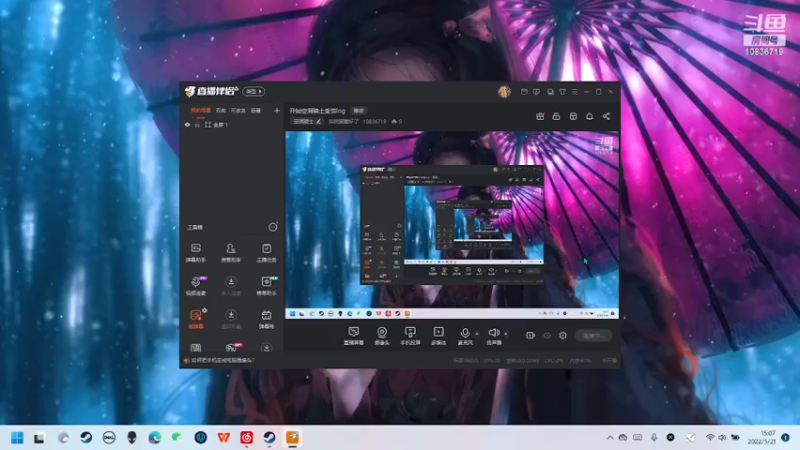The image size is (800, 450).
Task: Open the taskbar clock and date
Action: click(762, 437)
